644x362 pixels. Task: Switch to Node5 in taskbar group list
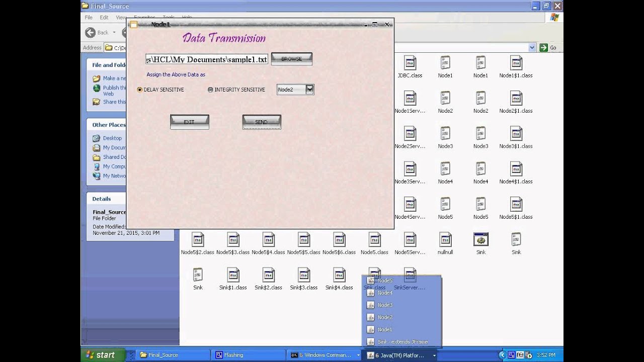click(402, 281)
